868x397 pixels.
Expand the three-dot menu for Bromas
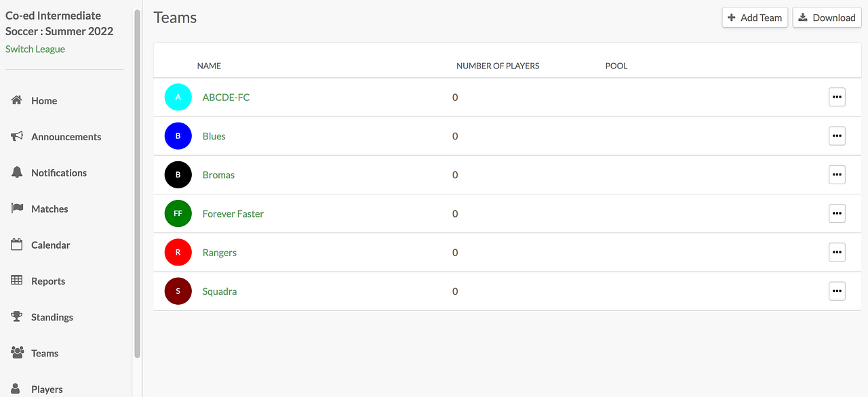(x=837, y=175)
